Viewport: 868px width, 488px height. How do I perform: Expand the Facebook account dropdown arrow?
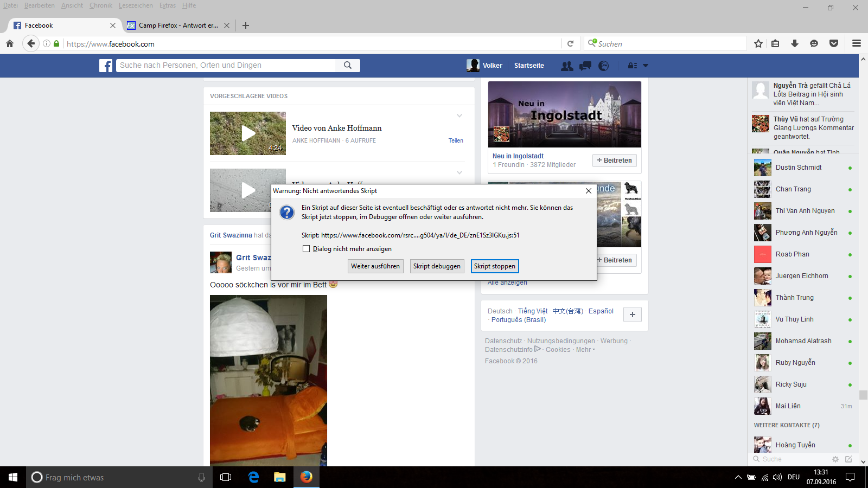click(x=646, y=66)
